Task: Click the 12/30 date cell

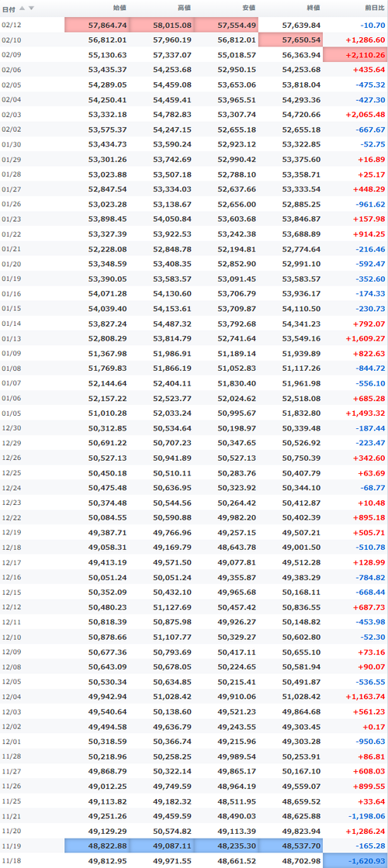Action: [x=11, y=428]
